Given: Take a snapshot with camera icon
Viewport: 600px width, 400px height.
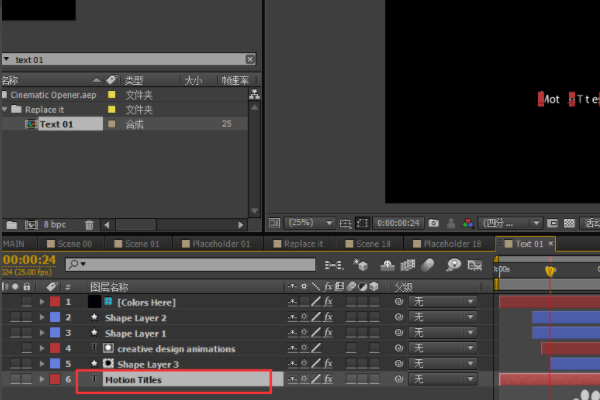Looking at the screenshot, I should [434, 223].
